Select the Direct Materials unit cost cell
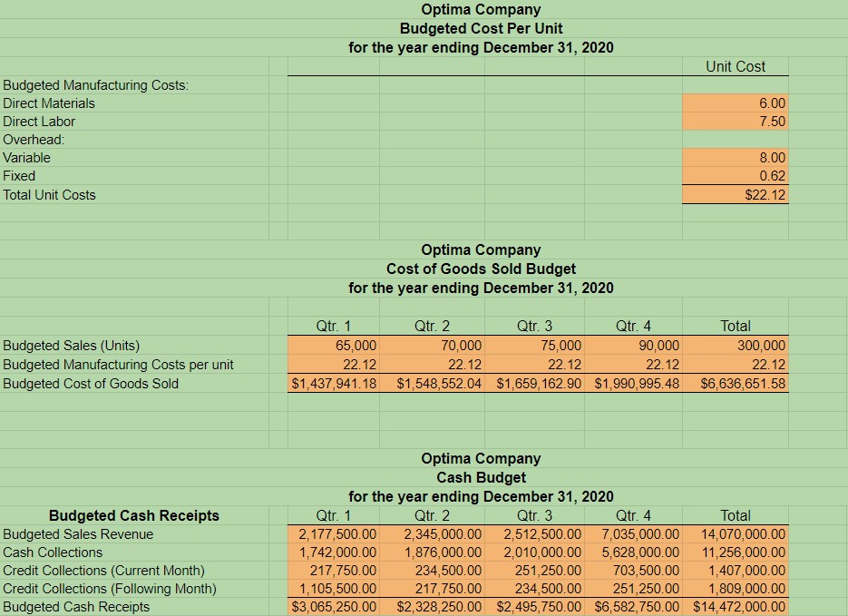Screen dimensions: 848x616 point(736,103)
